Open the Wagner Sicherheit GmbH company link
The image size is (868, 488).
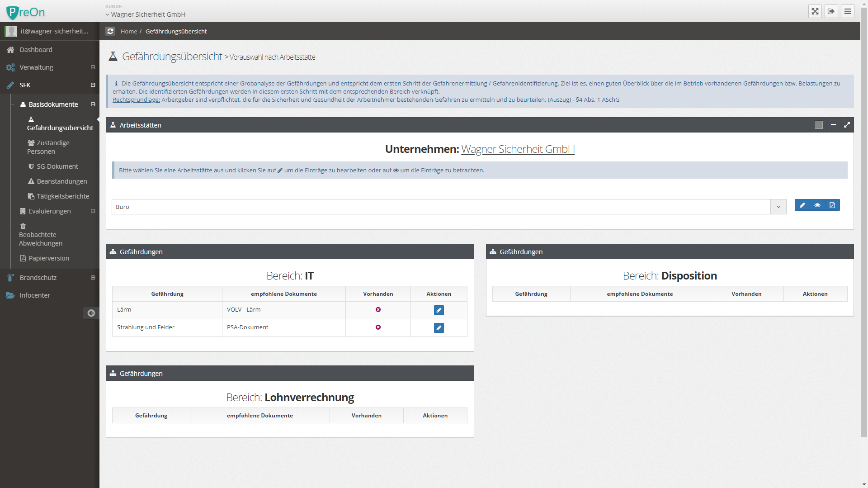[x=518, y=149]
